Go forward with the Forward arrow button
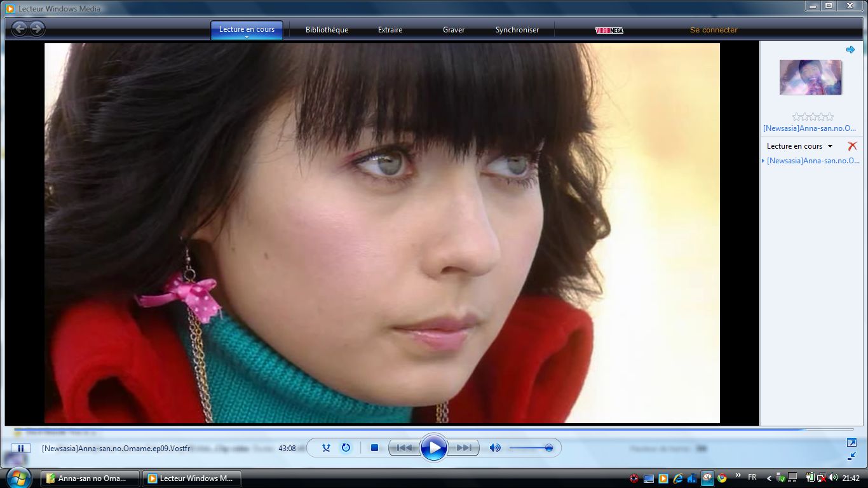Screen dimensions: 868x488 coord(37,29)
